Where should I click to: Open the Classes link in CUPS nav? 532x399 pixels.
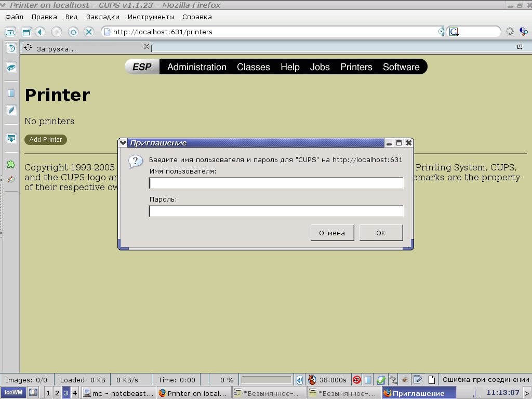(x=254, y=67)
